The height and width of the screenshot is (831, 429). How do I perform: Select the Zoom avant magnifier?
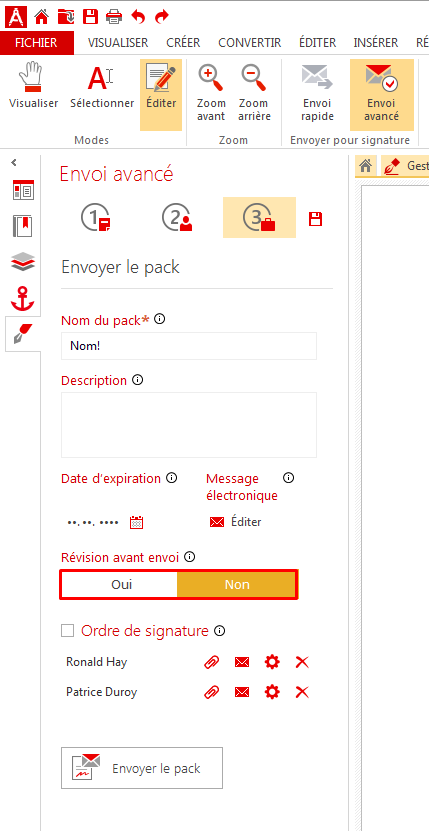[211, 76]
